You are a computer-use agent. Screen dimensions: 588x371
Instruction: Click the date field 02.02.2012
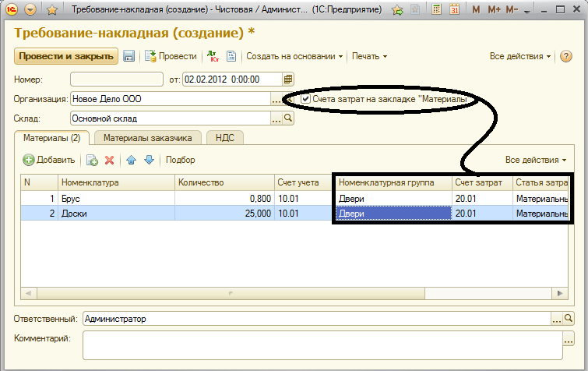pyautogui.click(x=232, y=79)
